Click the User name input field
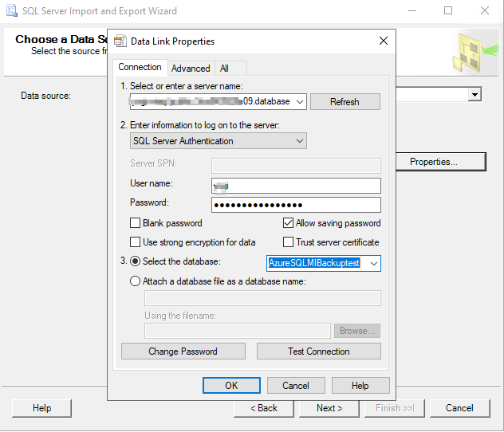This screenshot has width=504, height=432. pyautogui.click(x=296, y=186)
